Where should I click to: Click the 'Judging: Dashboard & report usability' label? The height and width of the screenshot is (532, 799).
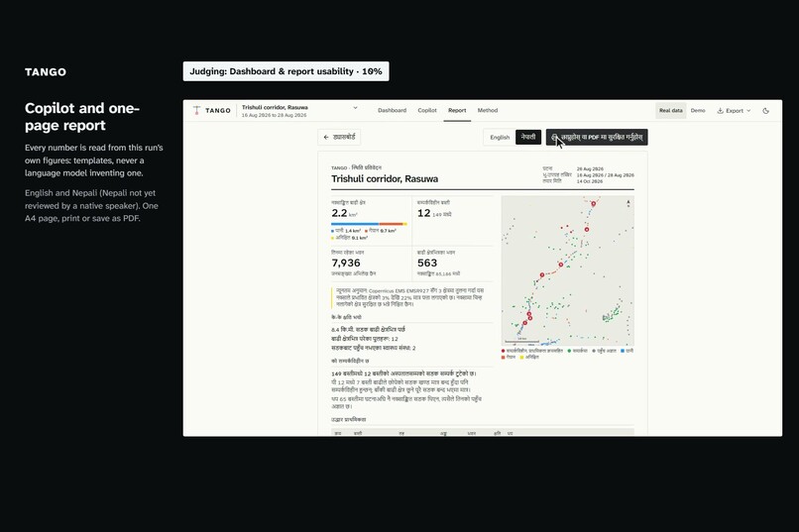[x=285, y=71]
